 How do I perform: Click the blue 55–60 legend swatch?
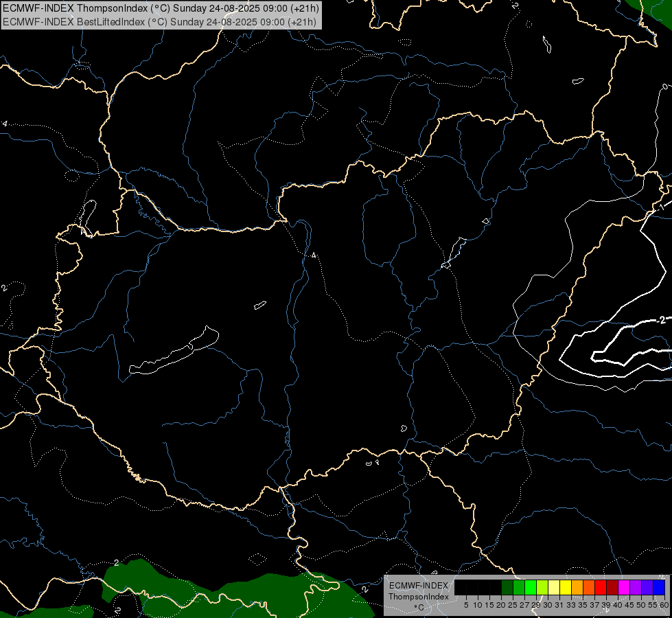(659, 587)
